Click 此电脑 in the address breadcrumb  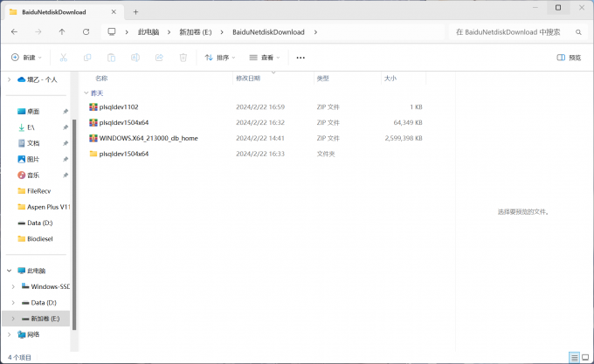tap(148, 32)
